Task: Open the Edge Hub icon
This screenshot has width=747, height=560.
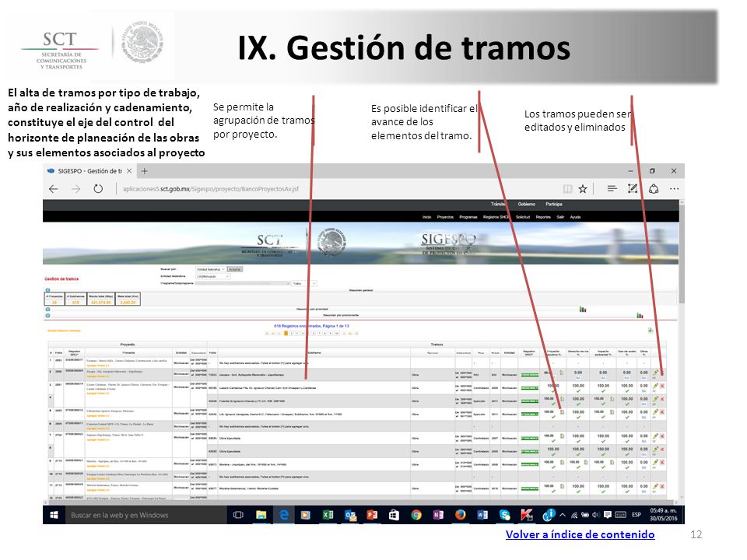Action: coord(612,188)
